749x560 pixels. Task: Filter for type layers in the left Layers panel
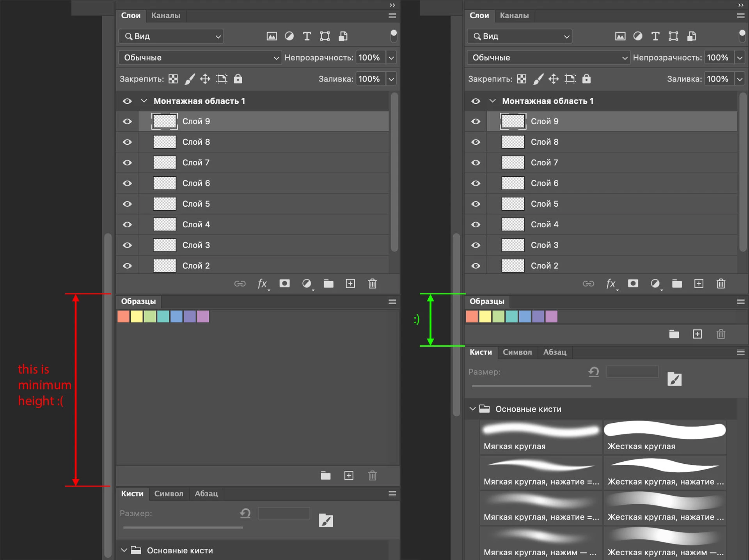pos(307,36)
